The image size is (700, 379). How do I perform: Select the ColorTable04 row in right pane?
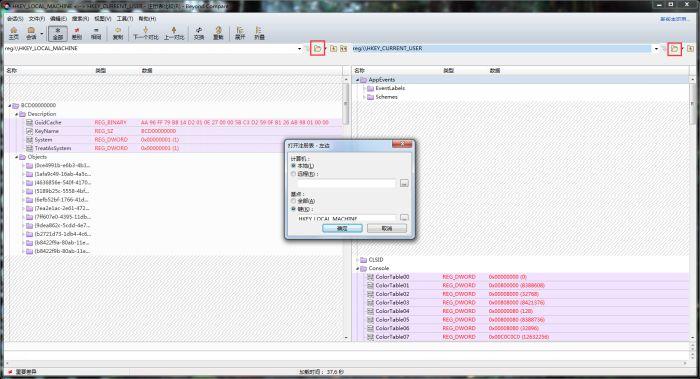(521, 311)
